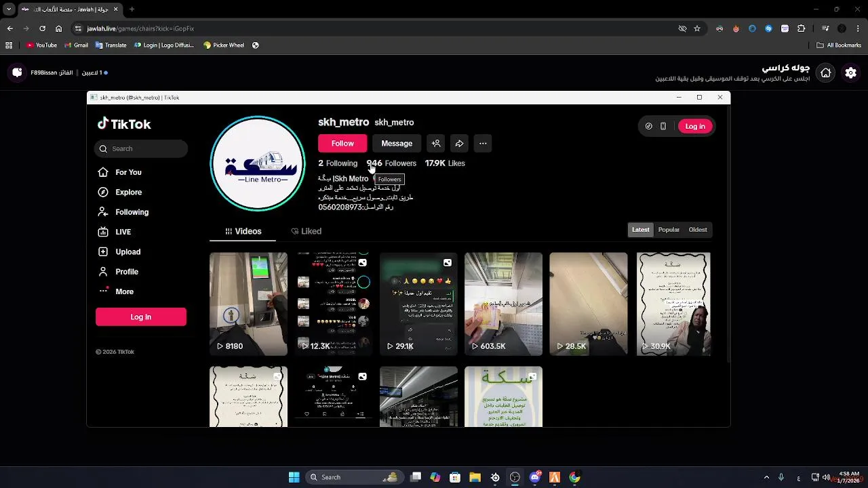Image resolution: width=868 pixels, height=488 pixels.
Task: Click the TikTok logo
Action: point(124,124)
